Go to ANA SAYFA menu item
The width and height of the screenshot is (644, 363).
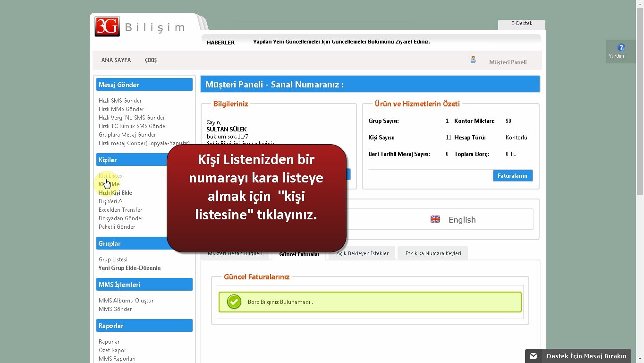pos(116,60)
